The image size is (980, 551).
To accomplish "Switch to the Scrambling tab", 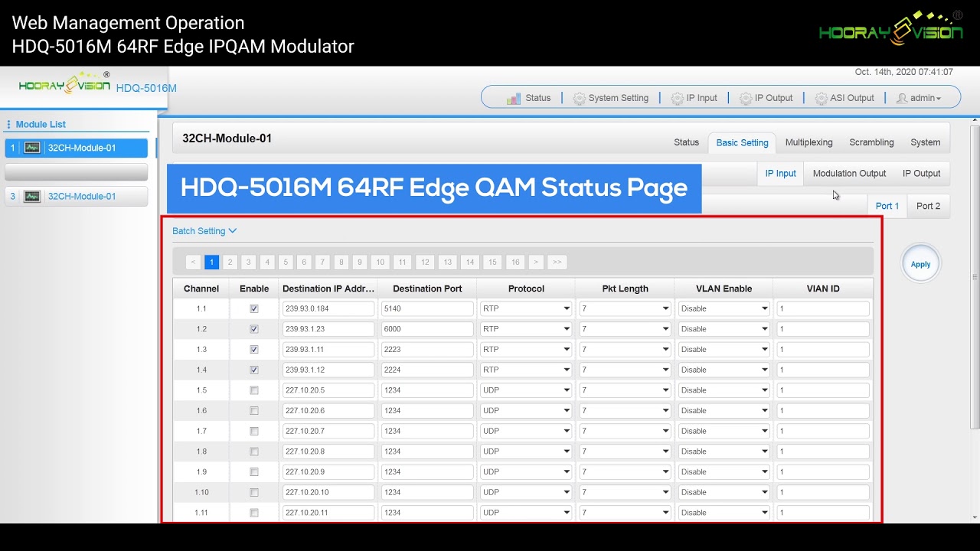I will (871, 142).
